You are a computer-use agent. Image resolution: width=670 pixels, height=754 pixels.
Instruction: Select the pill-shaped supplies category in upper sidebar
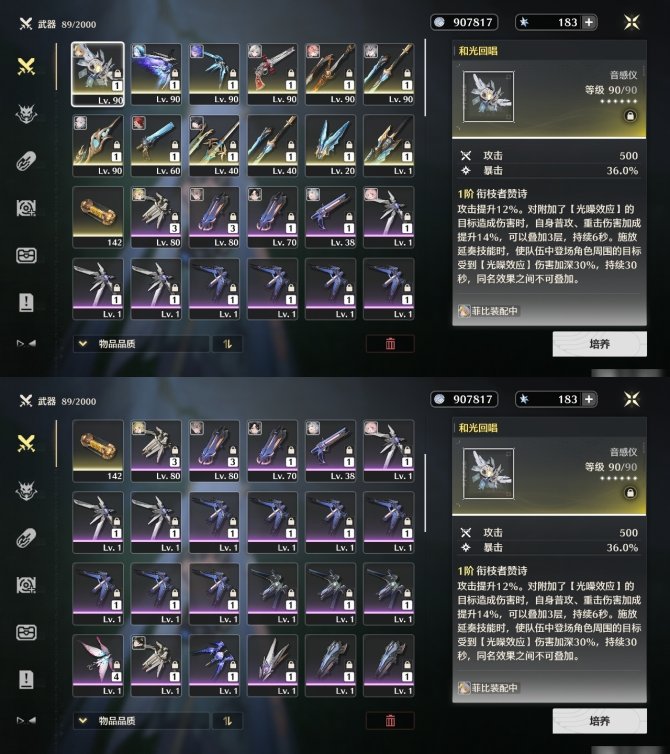(26, 161)
